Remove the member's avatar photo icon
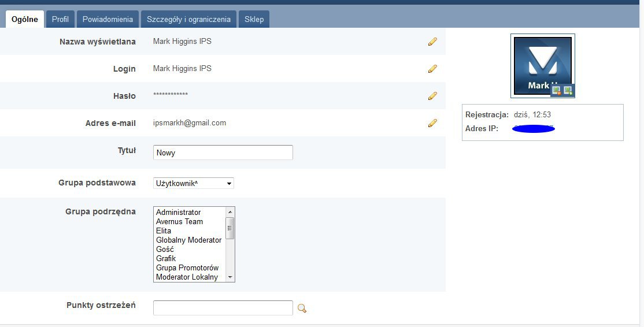Viewport: 644px width, 327px height. (557, 91)
